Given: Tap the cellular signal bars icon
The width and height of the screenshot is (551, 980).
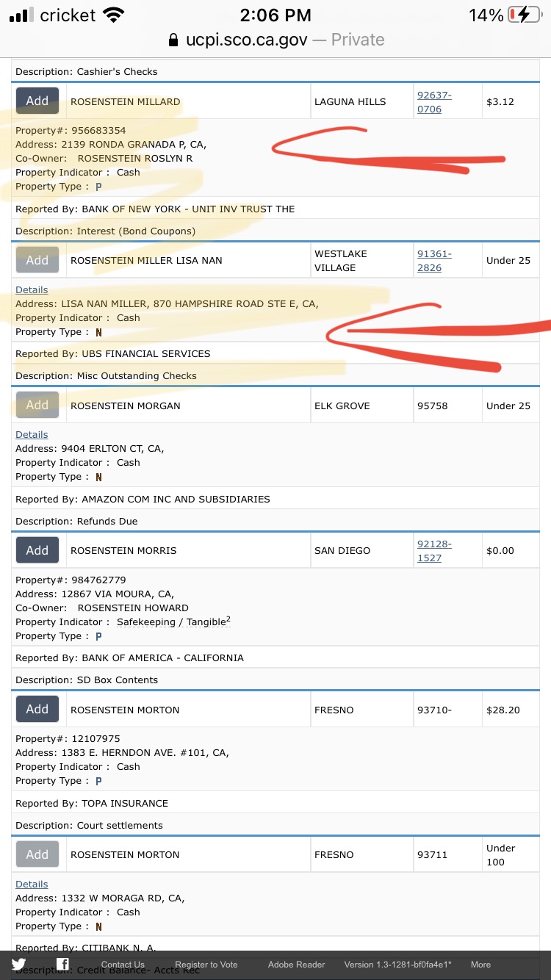Looking at the screenshot, I should (x=21, y=15).
